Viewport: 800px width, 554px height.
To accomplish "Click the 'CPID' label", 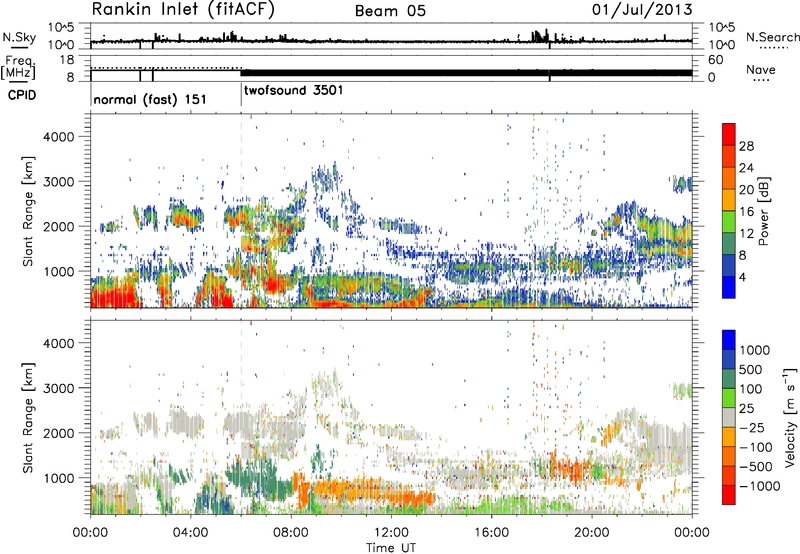I will coord(22,95).
